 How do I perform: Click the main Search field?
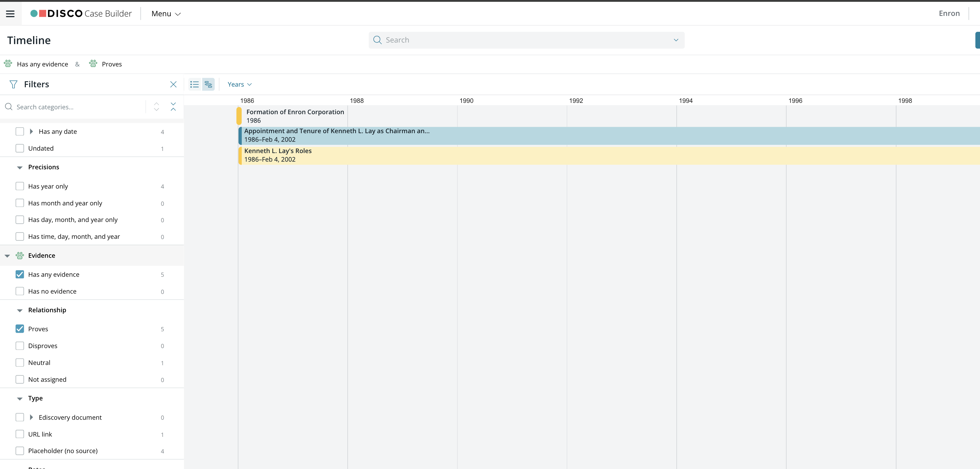(x=526, y=40)
